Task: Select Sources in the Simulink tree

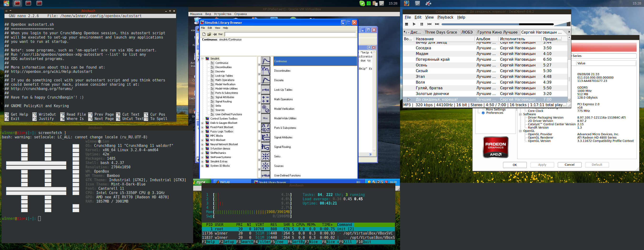Action: (220, 110)
